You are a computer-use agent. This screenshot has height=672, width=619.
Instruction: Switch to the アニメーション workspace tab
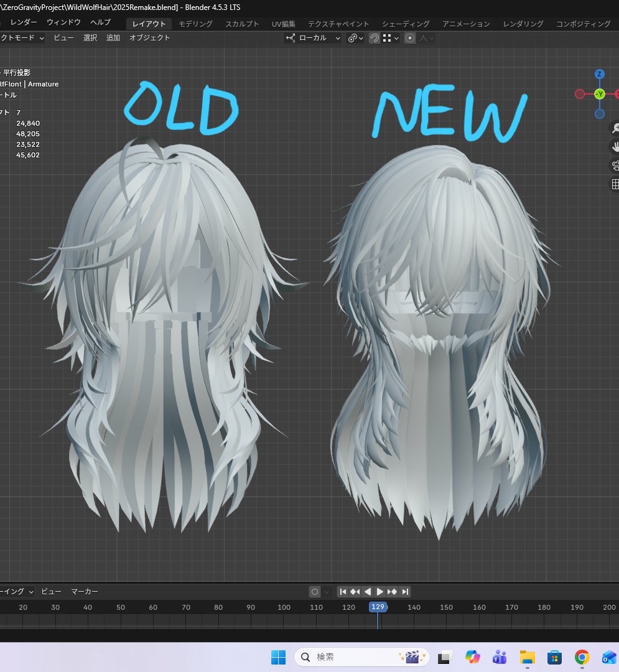pos(466,24)
